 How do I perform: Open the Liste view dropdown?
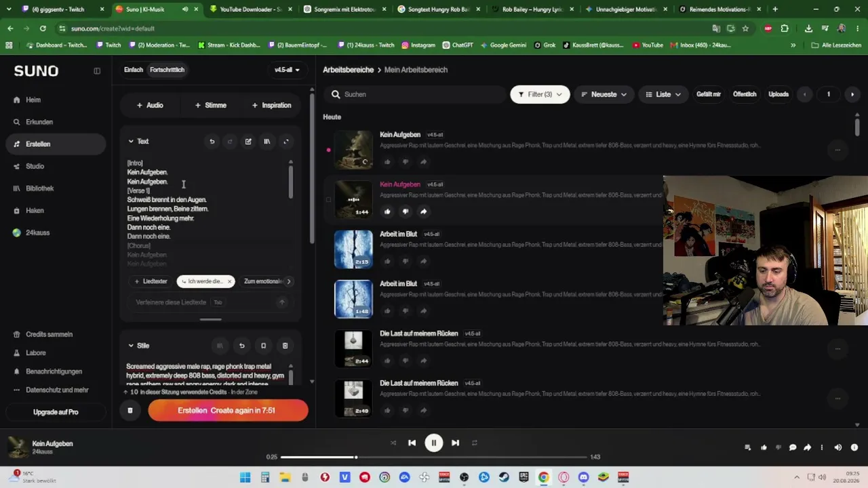(663, 94)
